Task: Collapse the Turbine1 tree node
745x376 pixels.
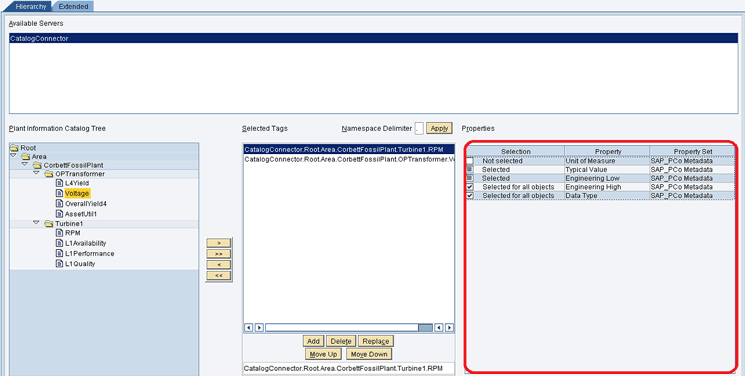Action: [36, 222]
